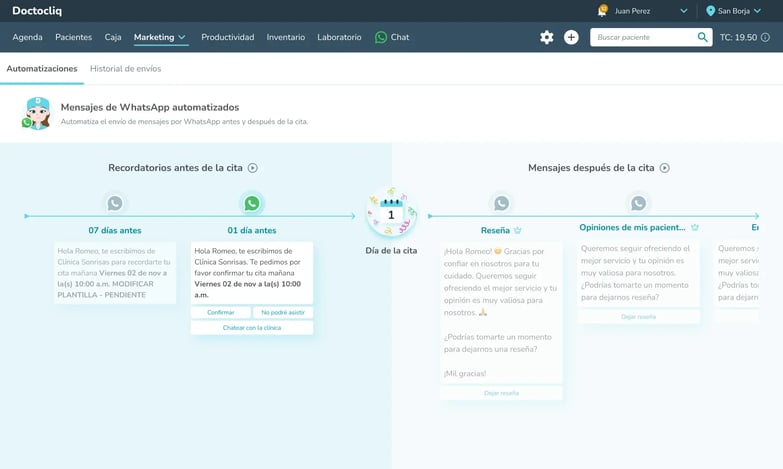Click Dejar reseña under the Reseña message
Image resolution: width=783 pixels, height=469 pixels.
click(x=501, y=393)
